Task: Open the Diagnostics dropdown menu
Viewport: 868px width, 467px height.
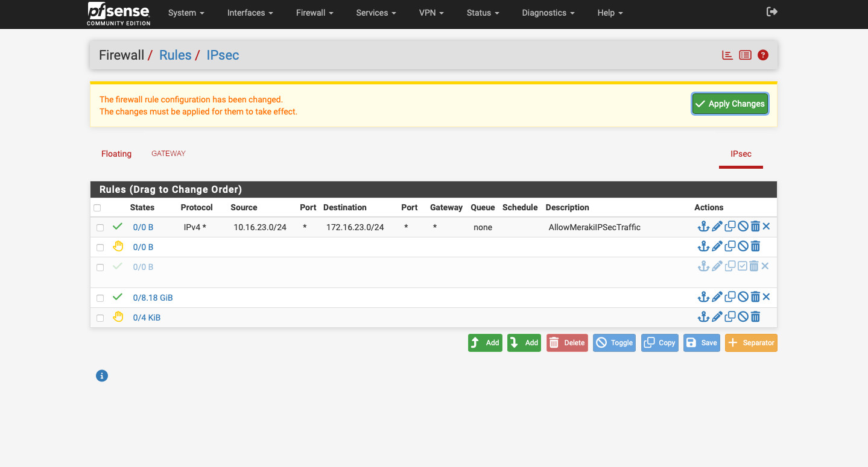Action: 548,13
